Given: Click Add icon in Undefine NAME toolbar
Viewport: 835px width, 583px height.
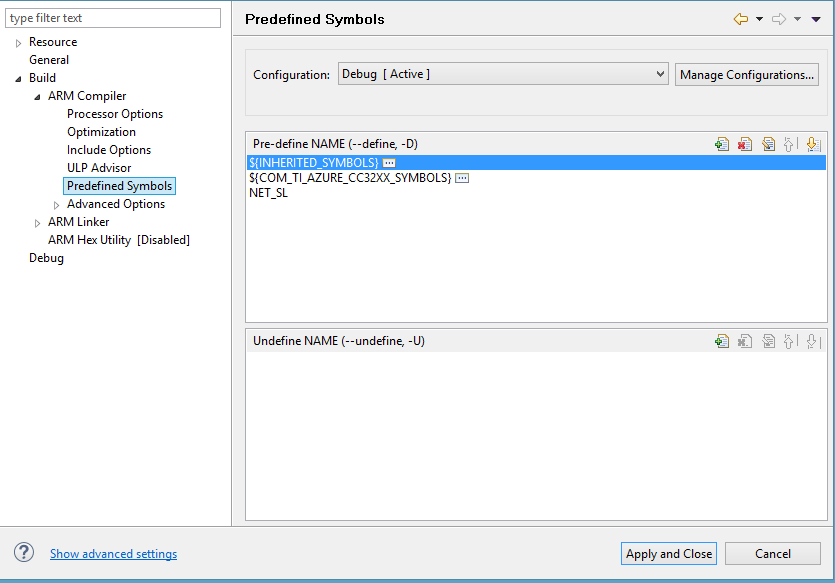Looking at the screenshot, I should [x=721, y=341].
